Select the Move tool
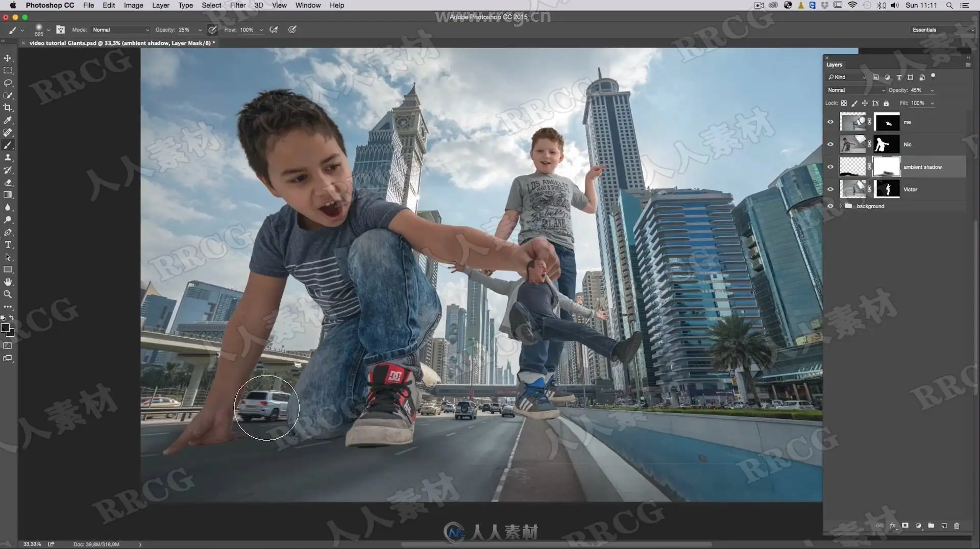Viewport: 980px width, 549px height. click(x=8, y=58)
